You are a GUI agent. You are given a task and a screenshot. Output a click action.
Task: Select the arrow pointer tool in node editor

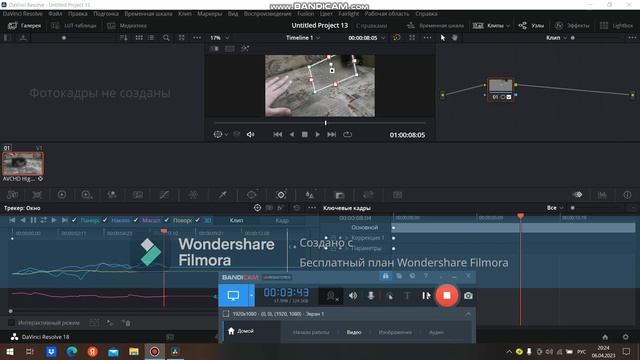pyautogui.click(x=443, y=38)
